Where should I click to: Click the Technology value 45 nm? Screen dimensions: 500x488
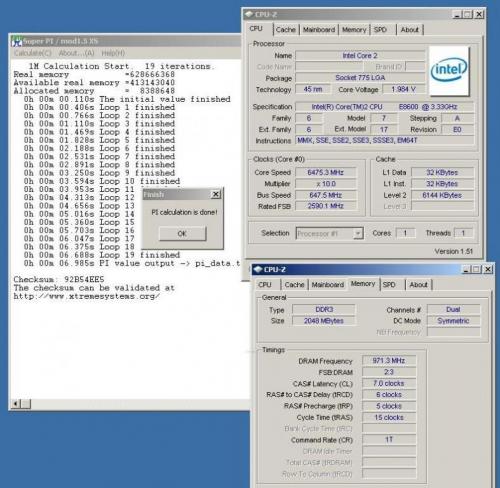[313, 89]
